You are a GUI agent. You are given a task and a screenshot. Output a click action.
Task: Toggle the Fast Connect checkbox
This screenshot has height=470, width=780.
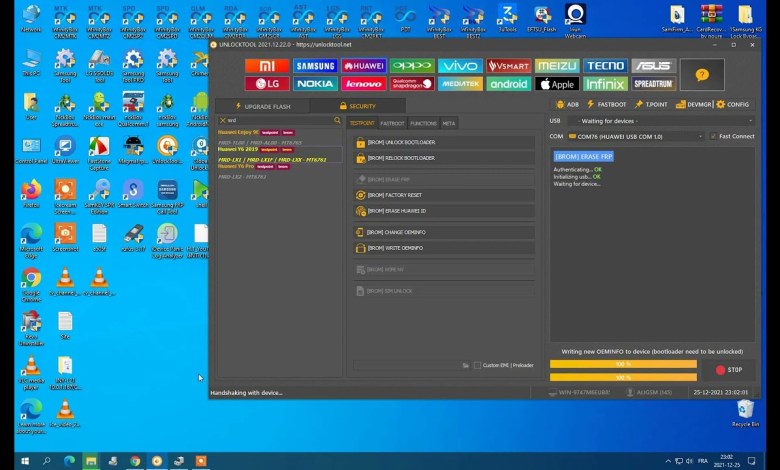(x=713, y=136)
